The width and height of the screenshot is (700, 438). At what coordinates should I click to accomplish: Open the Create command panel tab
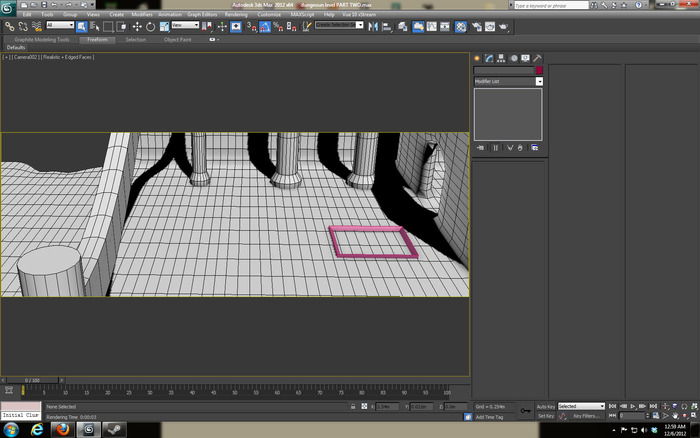click(477, 58)
